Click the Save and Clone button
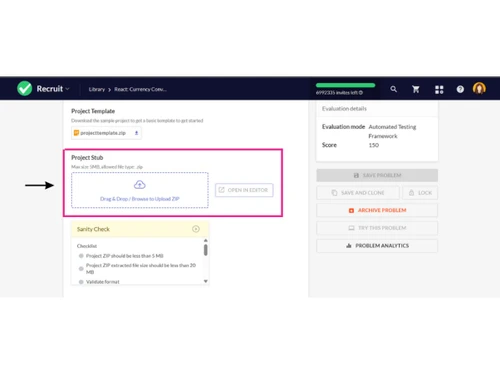 (358, 193)
